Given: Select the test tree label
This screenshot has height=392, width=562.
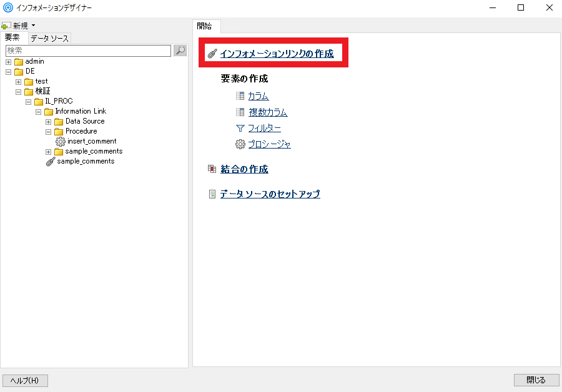Looking at the screenshot, I should [x=41, y=81].
